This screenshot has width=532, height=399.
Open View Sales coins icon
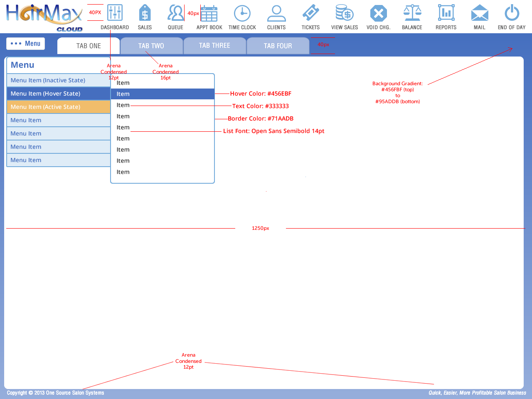[345, 13]
